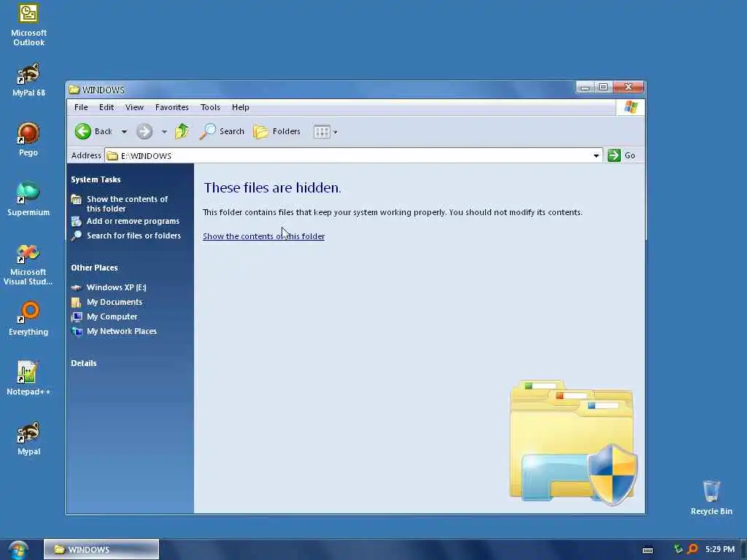Select the Microsoft Outlook desktop icon
This screenshot has height=560, width=747.
coord(28,25)
